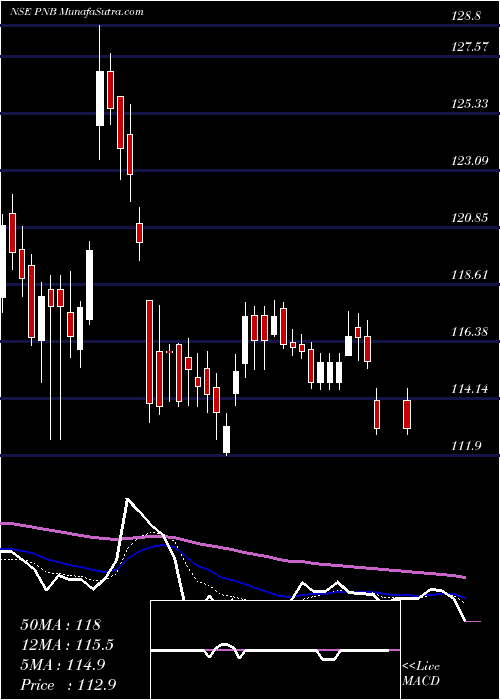Click the Price : 112.9 value text
This screenshot has width=500, height=700.
click(69, 685)
